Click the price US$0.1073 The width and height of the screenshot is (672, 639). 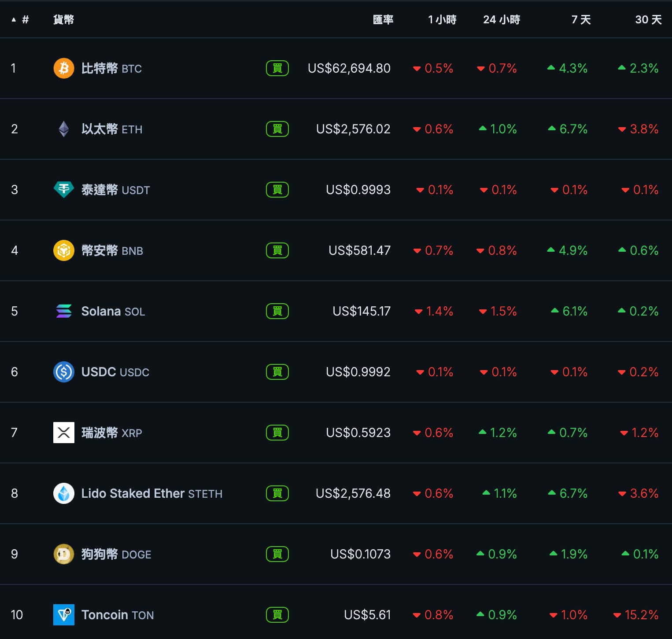click(x=360, y=554)
